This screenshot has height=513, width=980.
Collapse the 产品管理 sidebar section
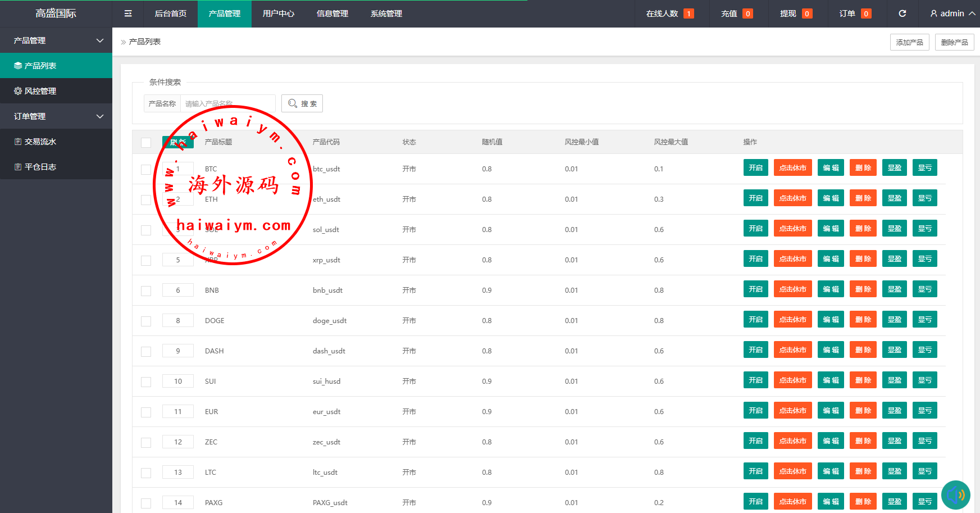[100, 40]
